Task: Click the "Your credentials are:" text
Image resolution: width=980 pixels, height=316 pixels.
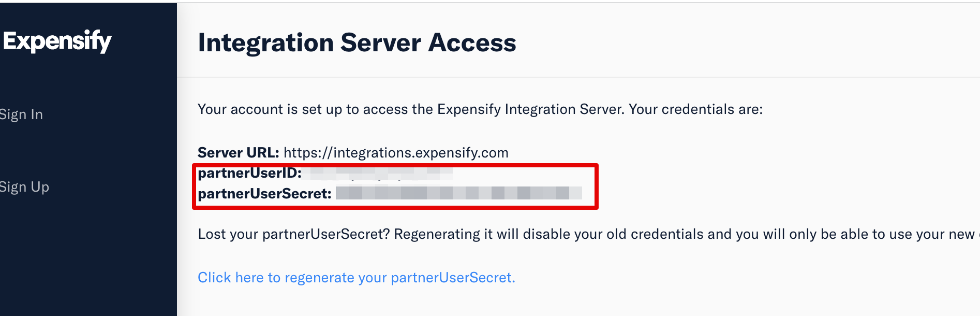Action: pos(695,109)
